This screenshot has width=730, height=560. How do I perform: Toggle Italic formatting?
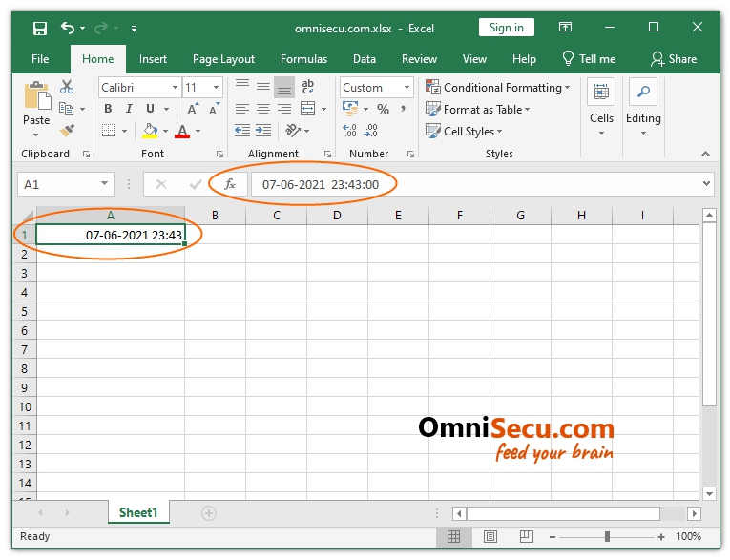click(129, 109)
